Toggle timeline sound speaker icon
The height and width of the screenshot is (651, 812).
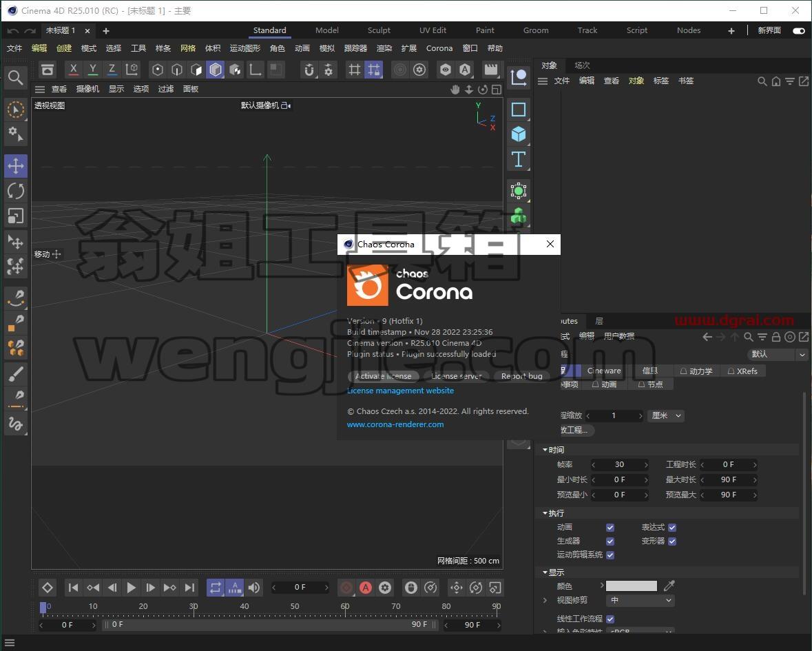(253, 588)
